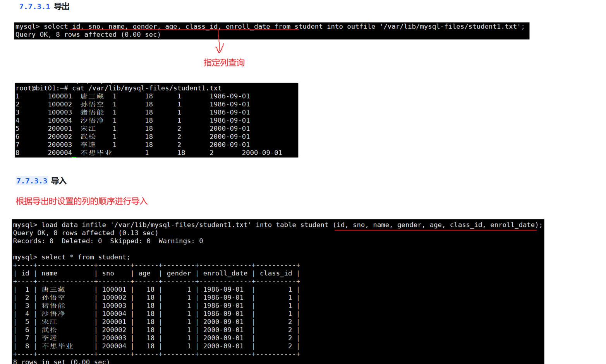
Task: Click "李逵" in the cat output
Action: click(88, 145)
